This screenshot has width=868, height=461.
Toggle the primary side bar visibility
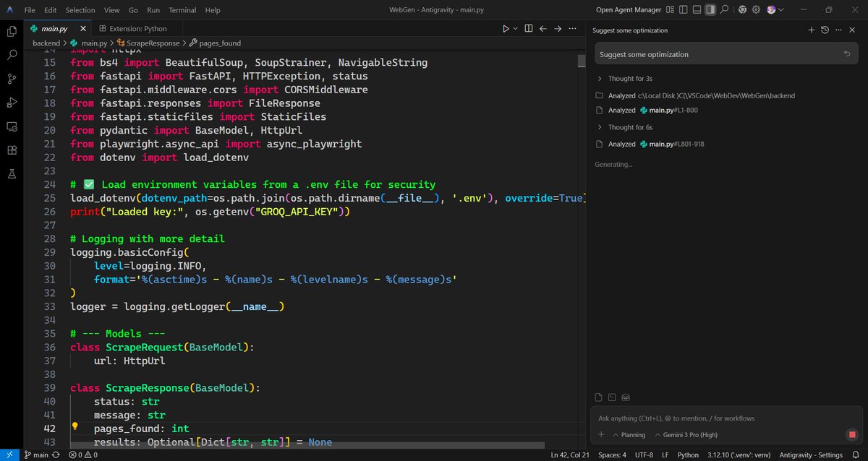[x=684, y=10]
